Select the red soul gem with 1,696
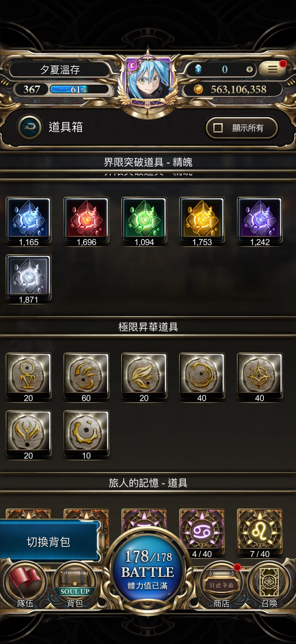The image size is (296, 644). point(86,221)
